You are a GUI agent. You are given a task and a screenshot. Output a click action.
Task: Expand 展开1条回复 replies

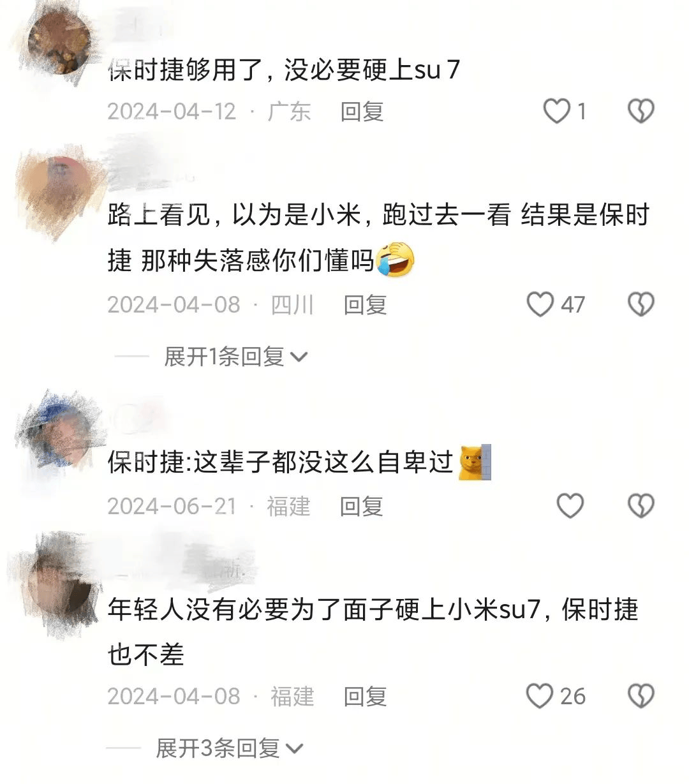click(235, 357)
